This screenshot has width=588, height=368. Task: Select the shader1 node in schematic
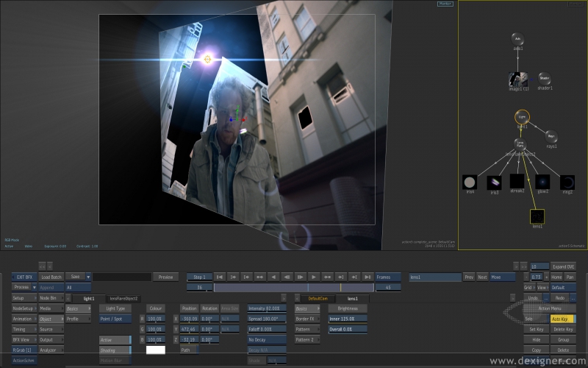point(545,79)
